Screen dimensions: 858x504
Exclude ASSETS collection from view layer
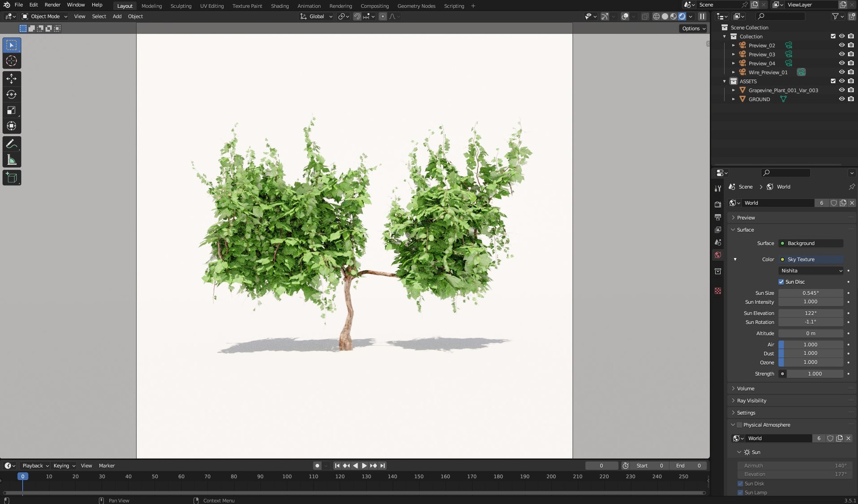[833, 81]
